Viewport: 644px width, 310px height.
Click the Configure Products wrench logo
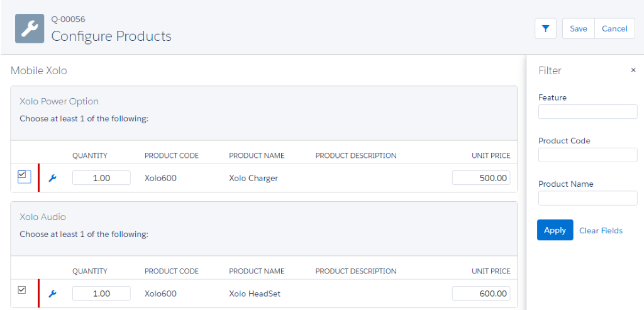(30, 28)
